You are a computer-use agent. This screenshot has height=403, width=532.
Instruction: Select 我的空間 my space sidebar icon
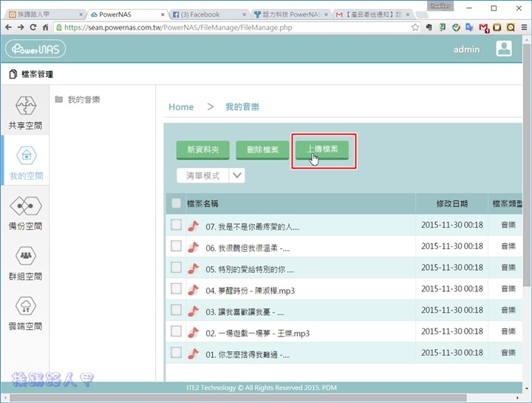pyautogui.click(x=25, y=163)
